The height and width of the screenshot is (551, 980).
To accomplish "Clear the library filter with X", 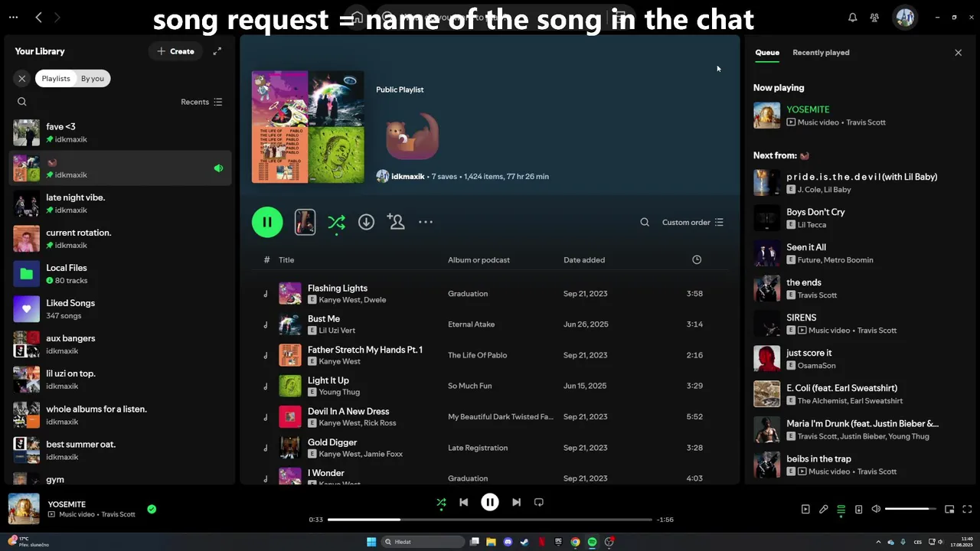I will (x=22, y=78).
